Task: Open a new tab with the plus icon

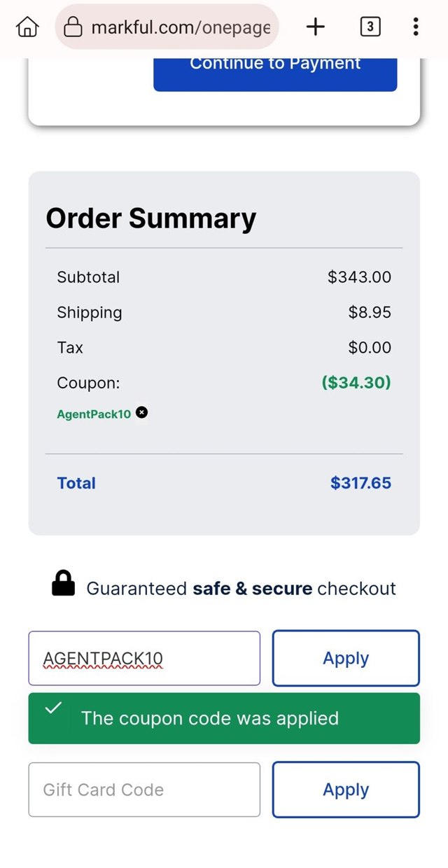Action: (316, 27)
